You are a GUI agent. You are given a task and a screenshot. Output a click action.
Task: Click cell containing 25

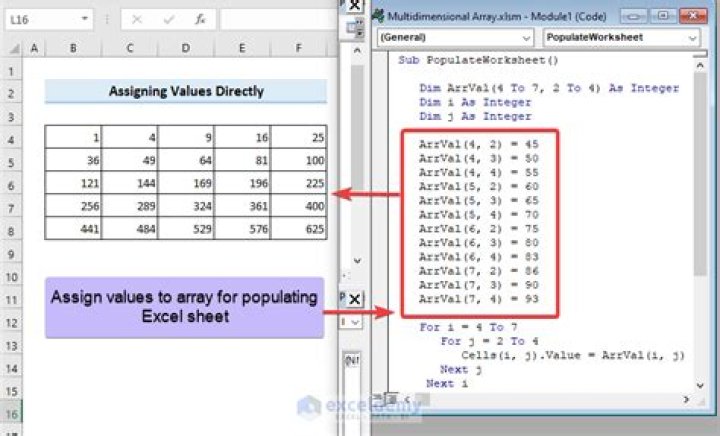(x=299, y=137)
